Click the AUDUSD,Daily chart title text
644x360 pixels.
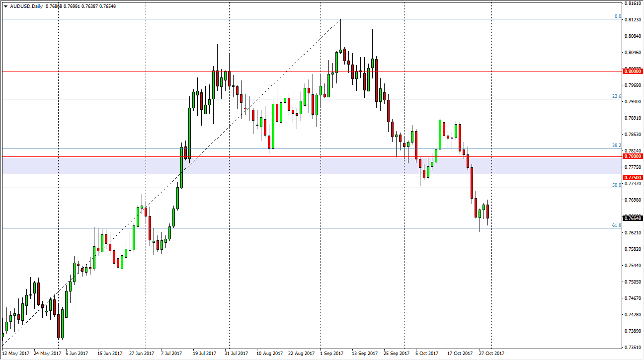coord(26,6)
